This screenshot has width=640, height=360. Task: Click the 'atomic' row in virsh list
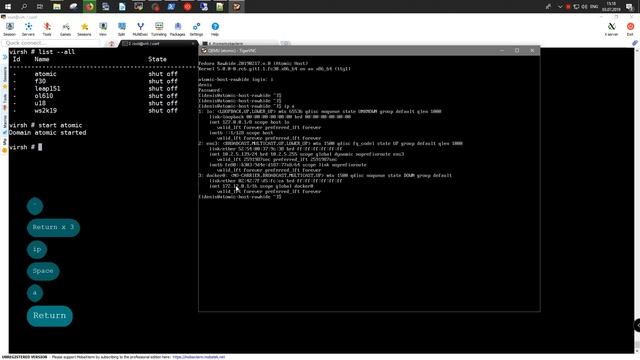(96, 74)
